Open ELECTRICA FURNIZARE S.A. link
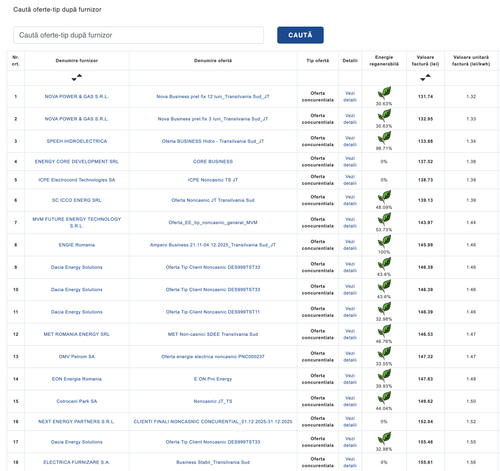500x471 pixels. [77, 462]
